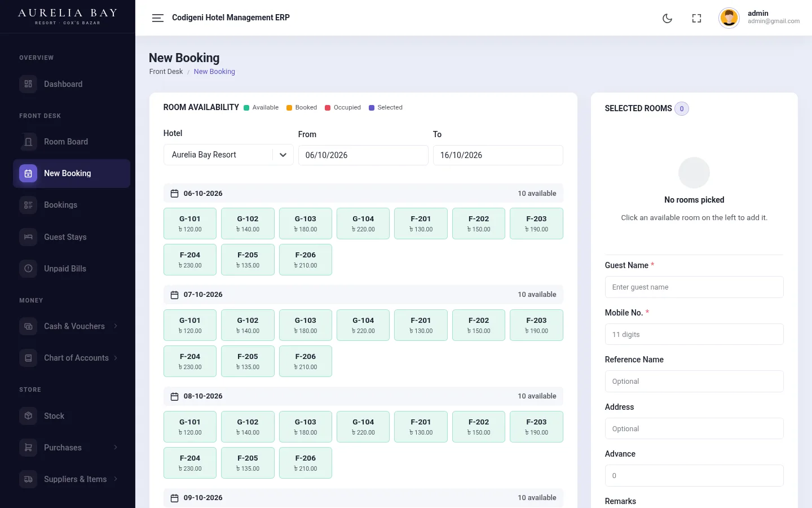Viewport: 812px width, 508px height.
Task: Open the Unpaid Bills menu item
Action: [x=72, y=269]
